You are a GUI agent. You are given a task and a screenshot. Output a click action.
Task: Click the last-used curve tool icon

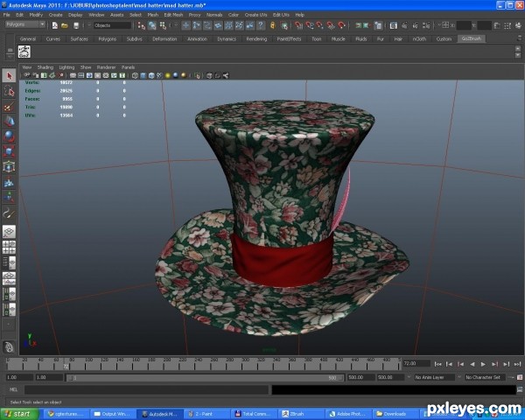coord(9,213)
